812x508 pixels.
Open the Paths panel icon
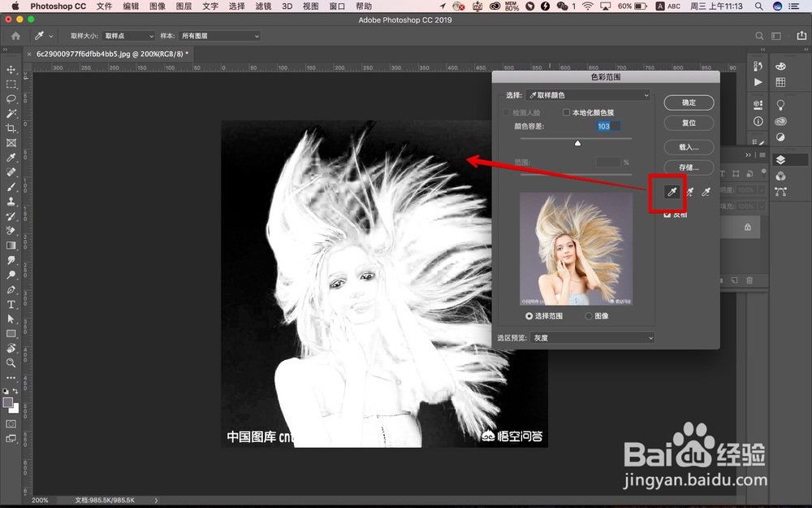click(781, 192)
